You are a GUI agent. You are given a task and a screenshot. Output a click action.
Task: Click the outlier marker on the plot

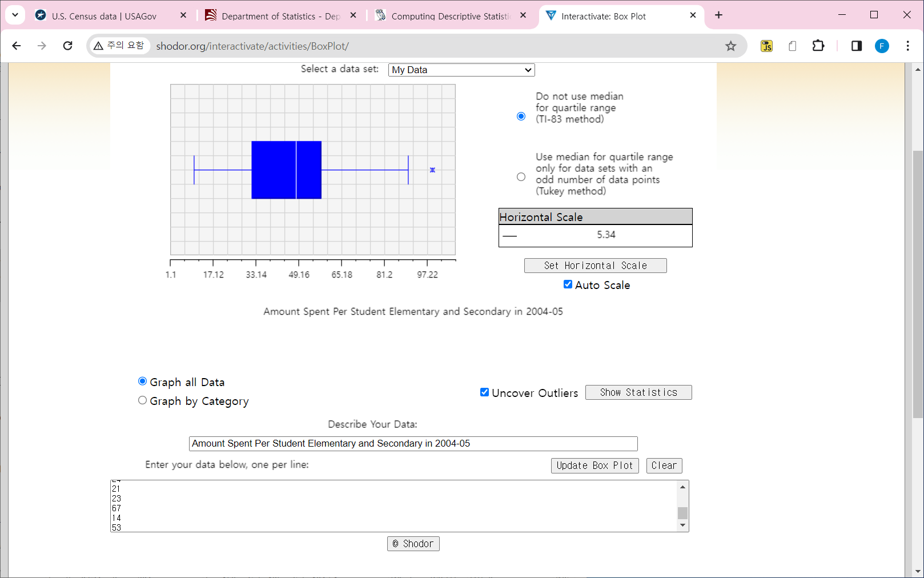click(432, 170)
